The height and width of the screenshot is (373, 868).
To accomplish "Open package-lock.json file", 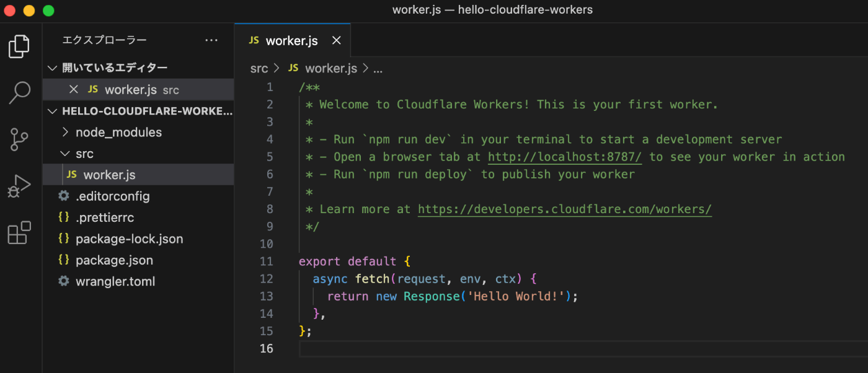I will click(x=129, y=239).
